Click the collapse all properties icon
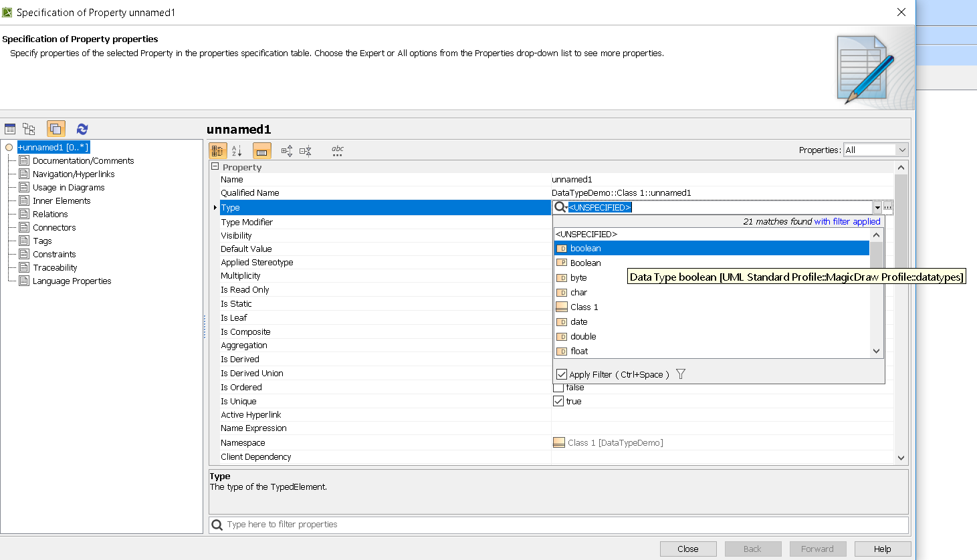This screenshot has width=977, height=560. [x=306, y=150]
